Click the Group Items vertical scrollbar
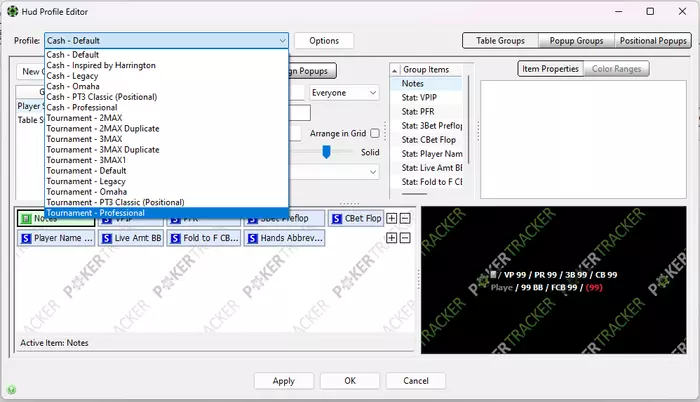Viewport: 700px width, 402px height. point(468,120)
